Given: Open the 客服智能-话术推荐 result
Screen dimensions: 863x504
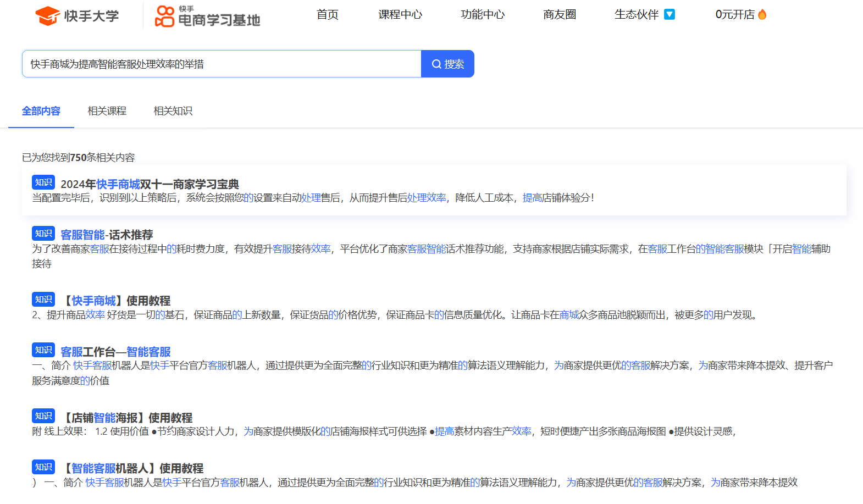Looking at the screenshot, I should [107, 235].
